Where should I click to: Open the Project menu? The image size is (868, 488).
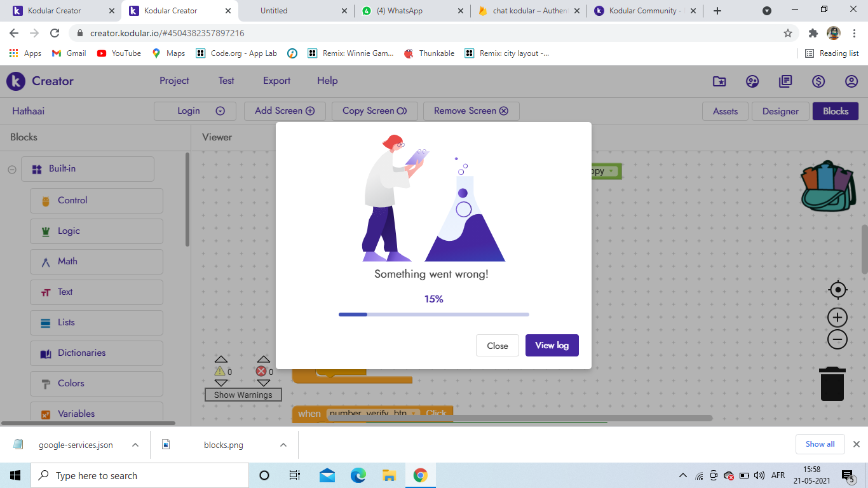[x=174, y=81]
